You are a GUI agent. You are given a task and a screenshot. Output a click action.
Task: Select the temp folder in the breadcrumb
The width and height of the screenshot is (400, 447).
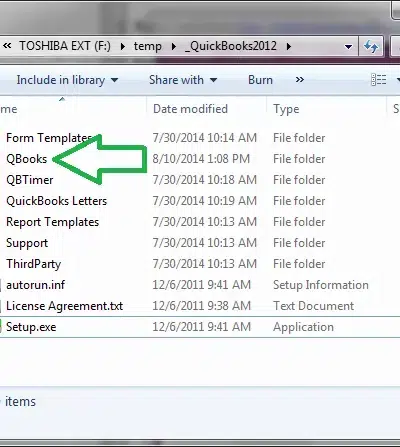[x=148, y=46]
